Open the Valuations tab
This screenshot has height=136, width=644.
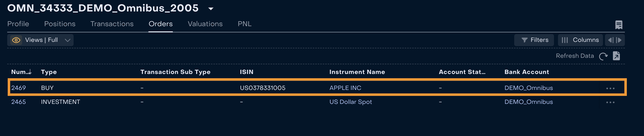[x=205, y=24]
